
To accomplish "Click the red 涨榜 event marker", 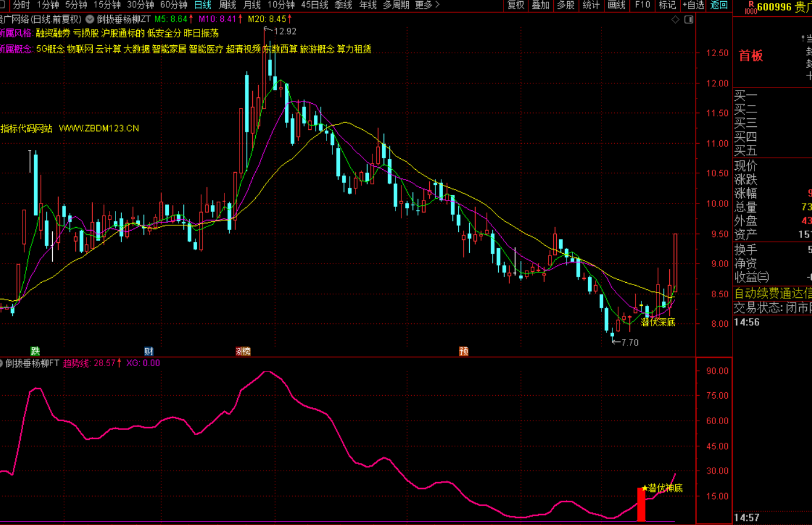I will click(x=243, y=351).
